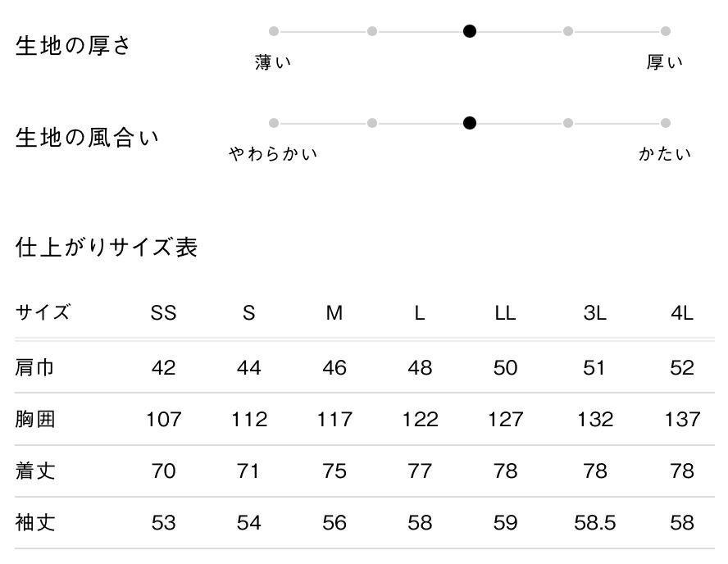The height and width of the screenshot is (564, 728).
Task: Select the 胸囲 row label
Action: (x=35, y=420)
